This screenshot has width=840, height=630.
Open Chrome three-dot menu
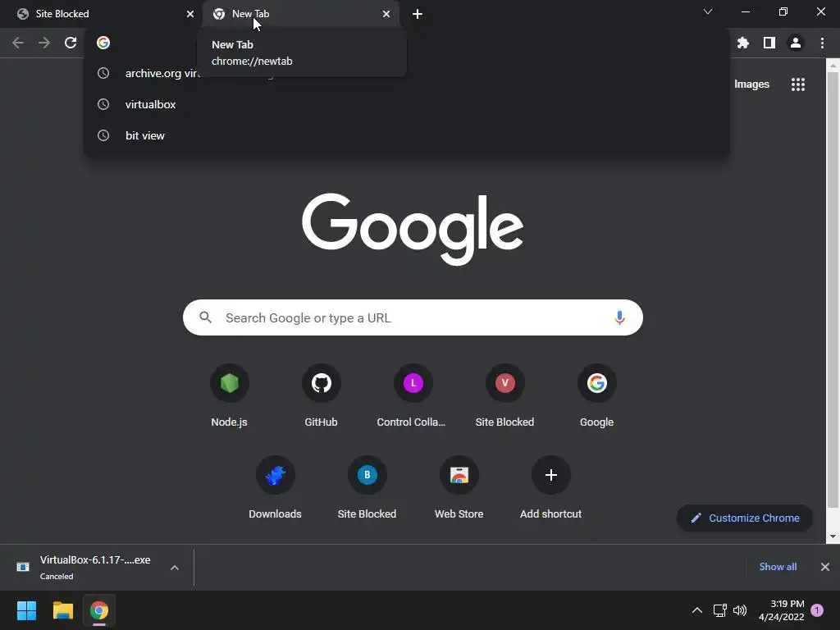822,43
